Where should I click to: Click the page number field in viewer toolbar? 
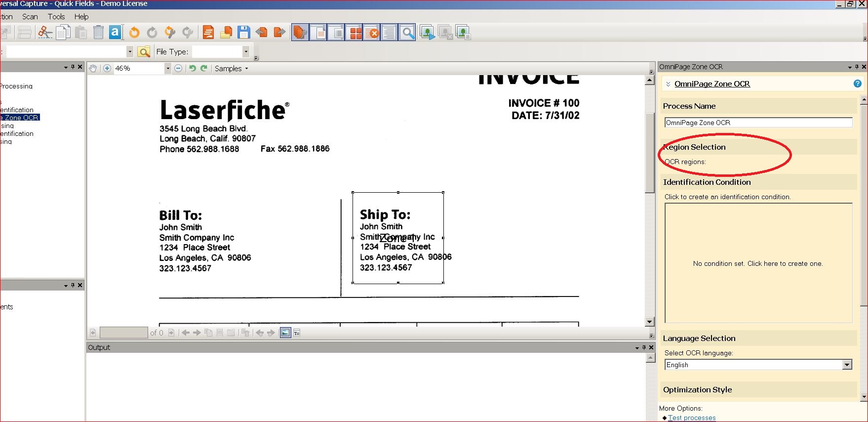123,333
